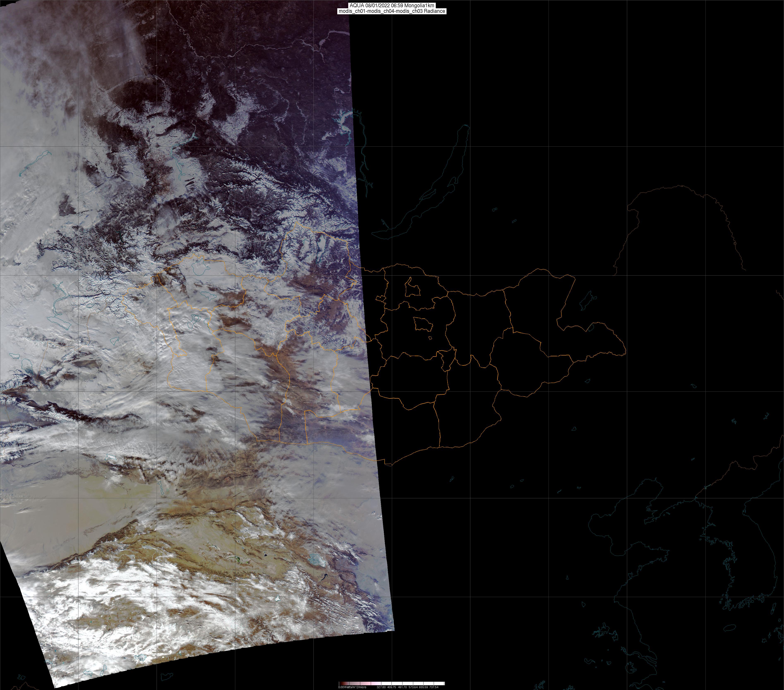
Task: Click the easternmost tip of Mongolia's border
Action: [626, 350]
